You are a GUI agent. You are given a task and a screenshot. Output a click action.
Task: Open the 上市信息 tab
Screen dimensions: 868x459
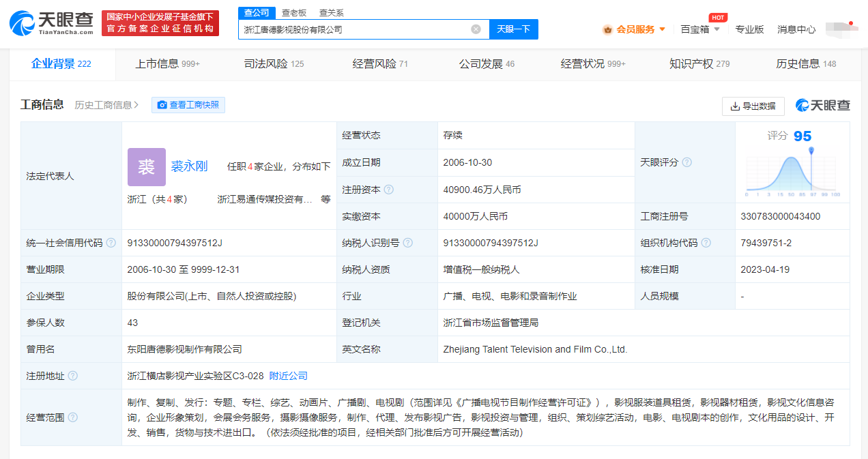click(x=167, y=64)
